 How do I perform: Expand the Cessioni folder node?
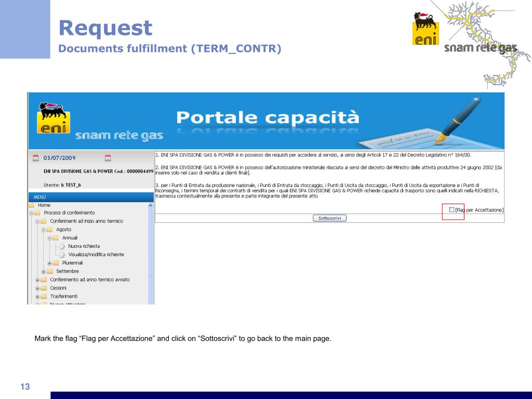click(x=37, y=288)
